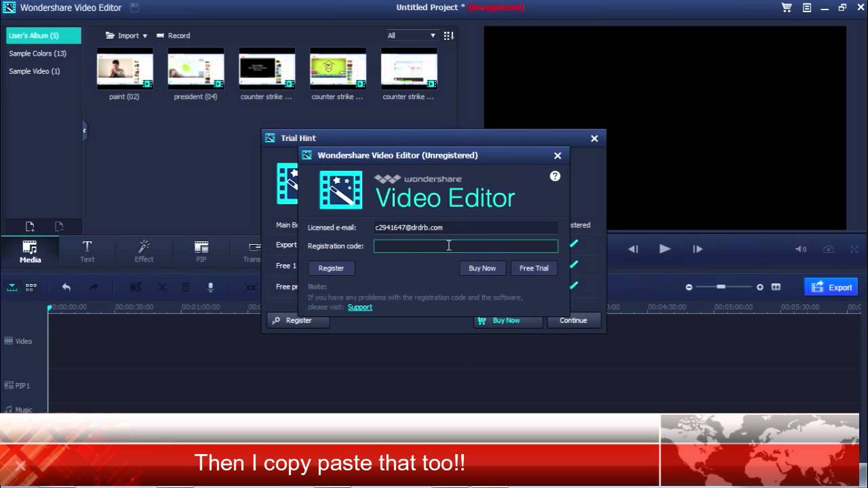Click the full screen preview icon

click(854, 249)
